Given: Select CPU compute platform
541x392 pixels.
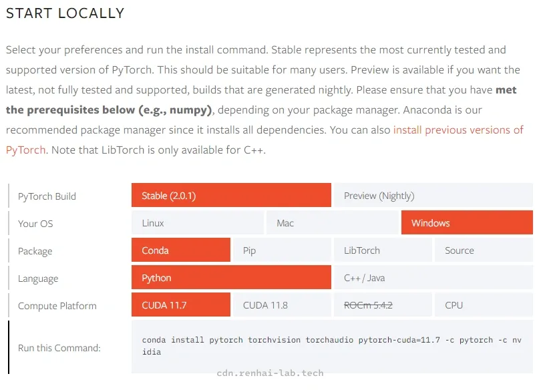Looking at the screenshot, I should pyautogui.click(x=484, y=305).
